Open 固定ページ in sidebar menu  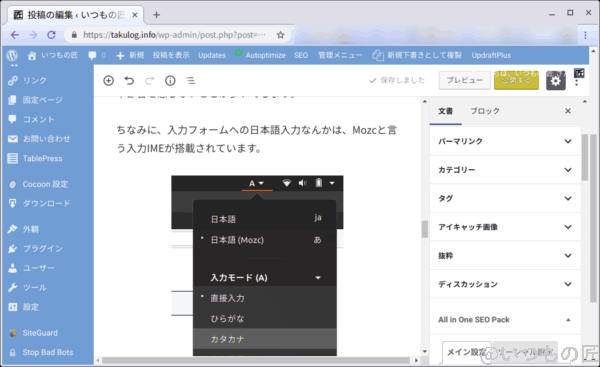35,100
